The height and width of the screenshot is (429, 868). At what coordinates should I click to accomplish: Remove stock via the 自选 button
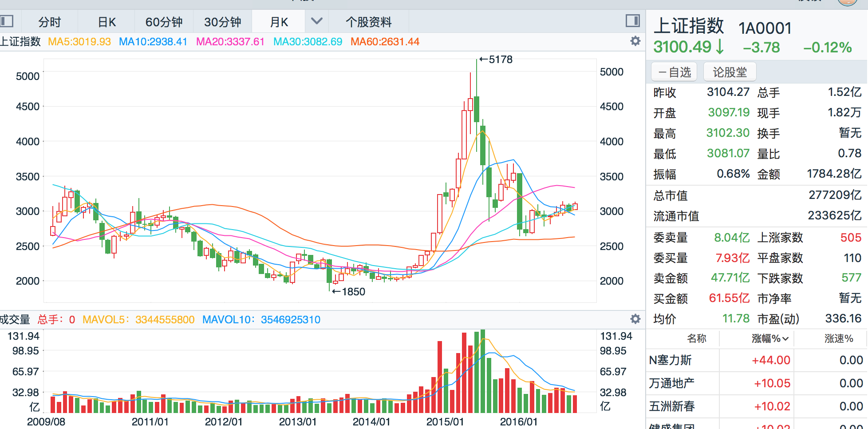coord(675,72)
